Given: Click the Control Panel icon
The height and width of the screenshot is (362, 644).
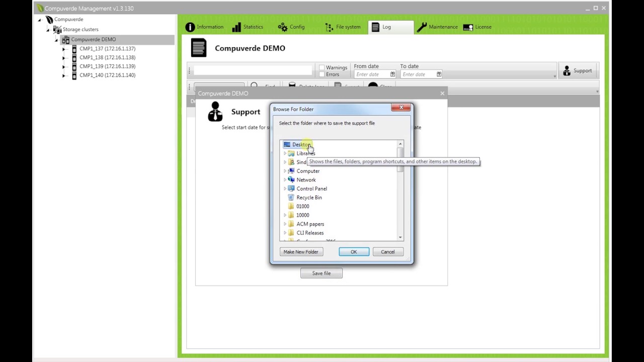Looking at the screenshot, I should coord(291,189).
